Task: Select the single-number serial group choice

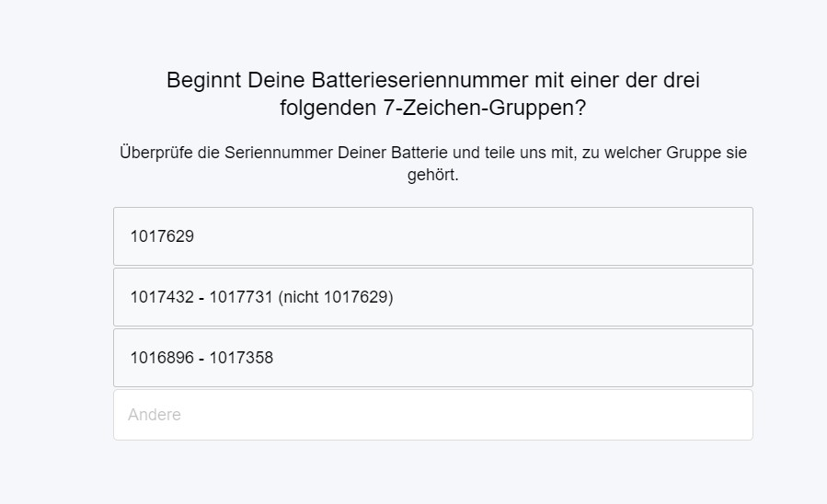Action: click(432, 236)
